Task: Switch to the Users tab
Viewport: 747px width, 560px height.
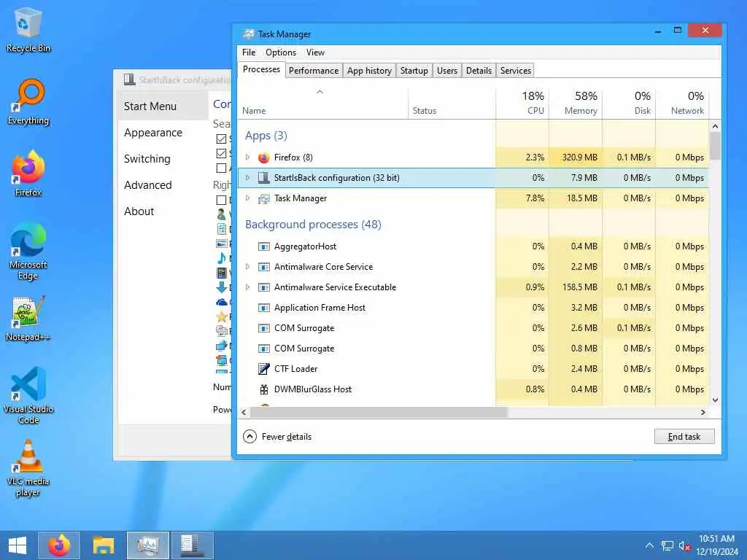Action: point(447,71)
